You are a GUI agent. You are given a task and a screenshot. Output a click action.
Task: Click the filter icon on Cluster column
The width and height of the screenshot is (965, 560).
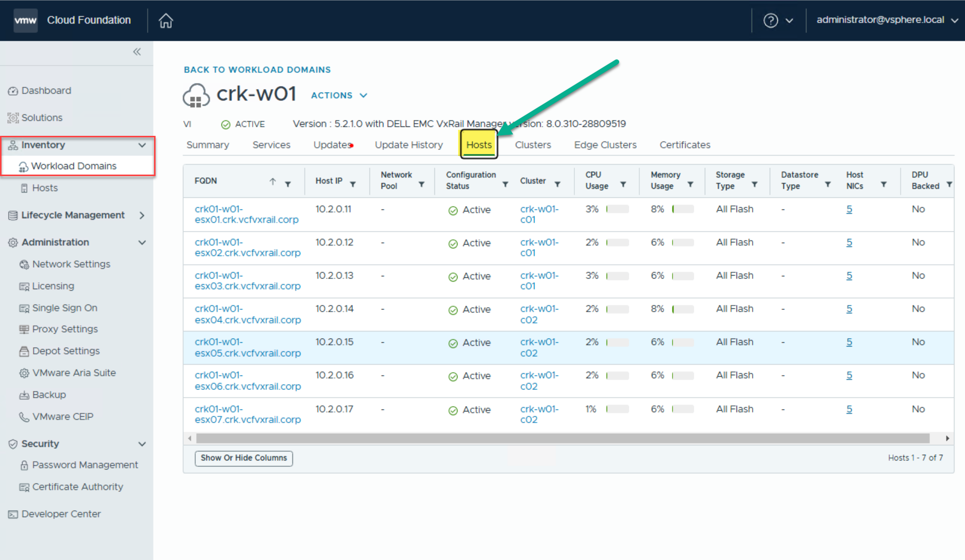[x=557, y=184]
